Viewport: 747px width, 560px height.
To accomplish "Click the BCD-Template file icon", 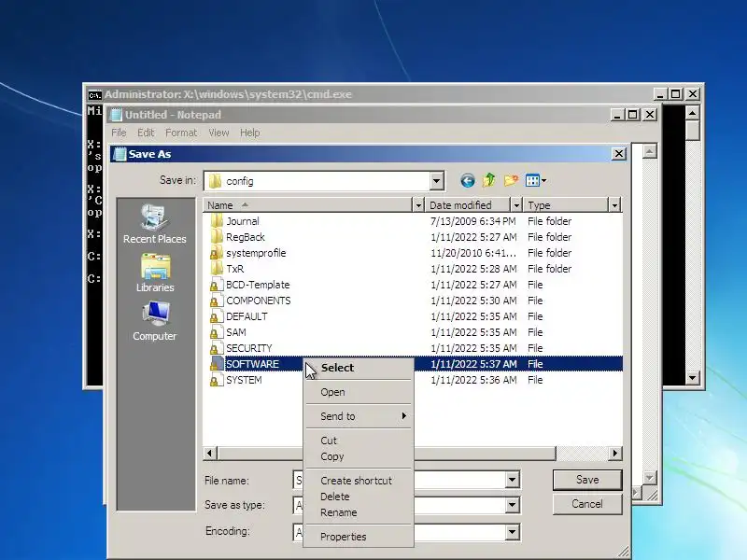I will tap(217, 285).
